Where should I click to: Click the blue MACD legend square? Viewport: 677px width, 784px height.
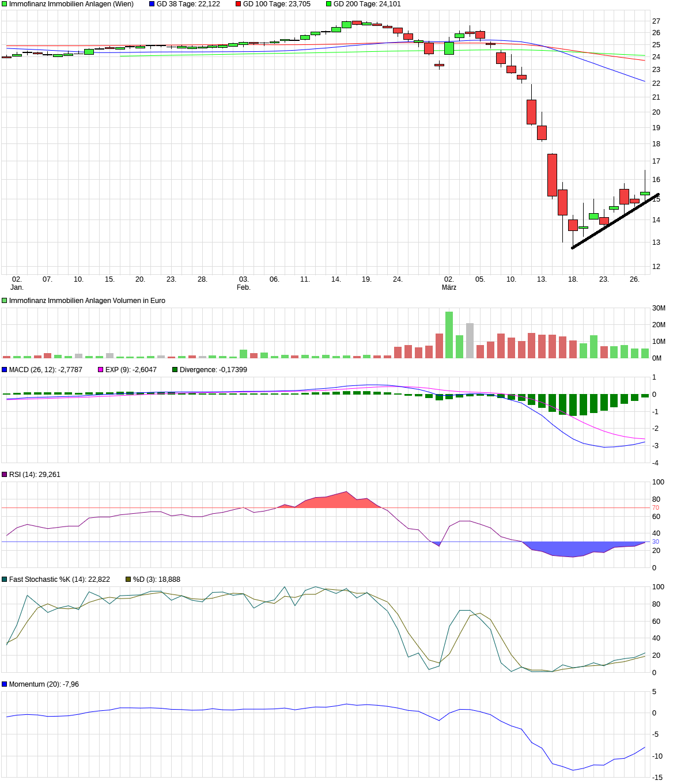click(x=5, y=370)
